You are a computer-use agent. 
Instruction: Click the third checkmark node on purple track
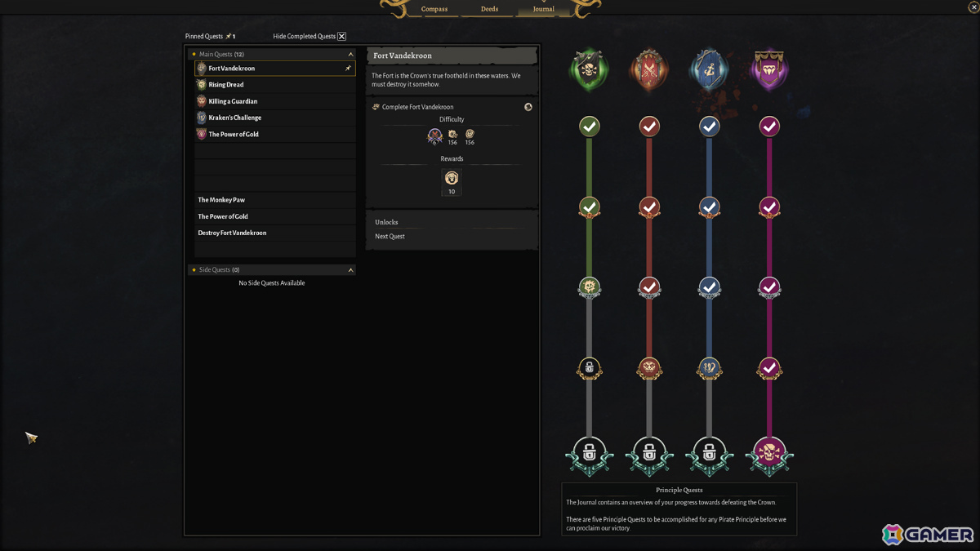(x=769, y=287)
